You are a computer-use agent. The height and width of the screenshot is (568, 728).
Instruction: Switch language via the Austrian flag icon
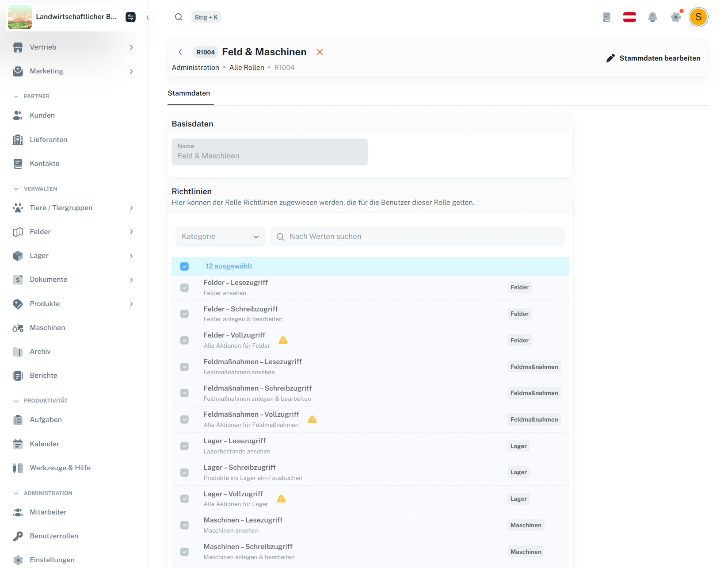point(629,17)
